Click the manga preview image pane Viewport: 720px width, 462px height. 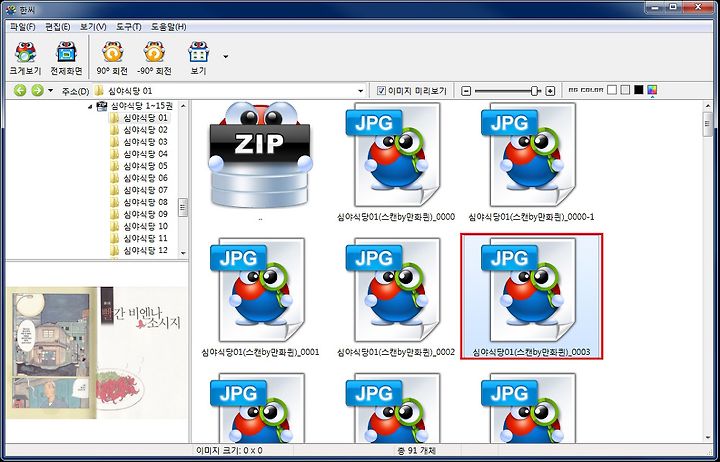(97, 353)
